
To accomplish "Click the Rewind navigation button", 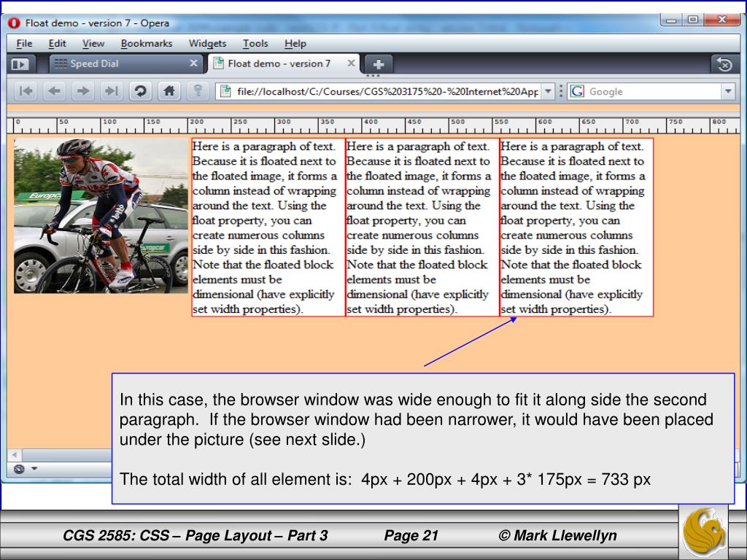I will point(26,91).
